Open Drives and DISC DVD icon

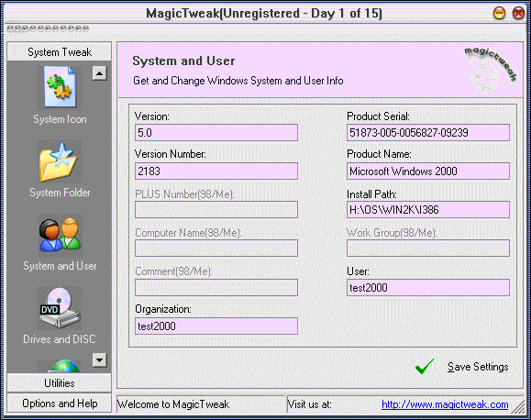[60, 308]
